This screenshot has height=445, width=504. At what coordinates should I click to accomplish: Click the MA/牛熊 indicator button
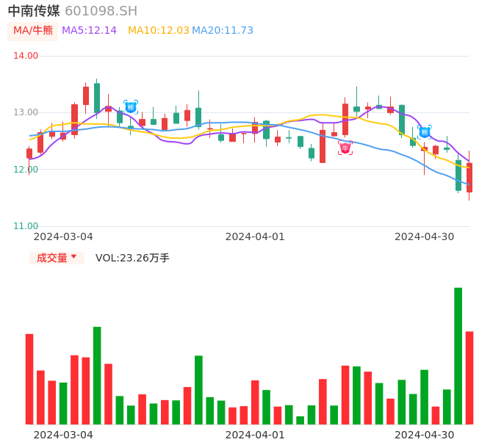click(33, 31)
